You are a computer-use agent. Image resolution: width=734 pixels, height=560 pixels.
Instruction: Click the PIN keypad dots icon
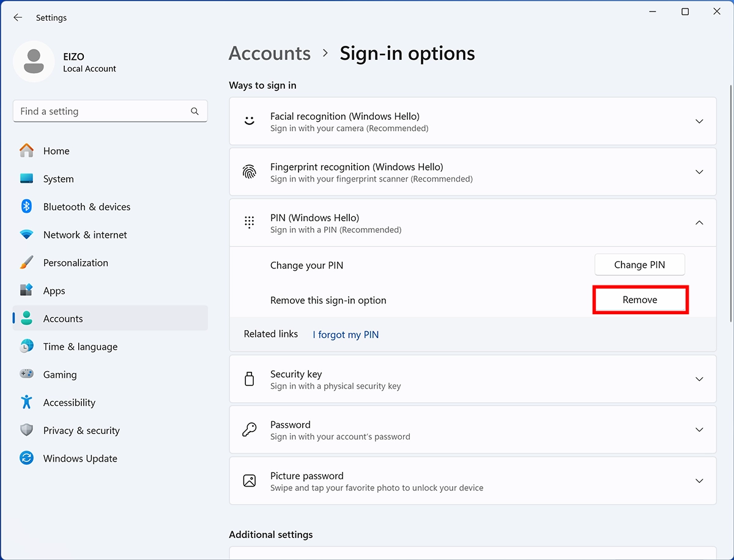(249, 223)
